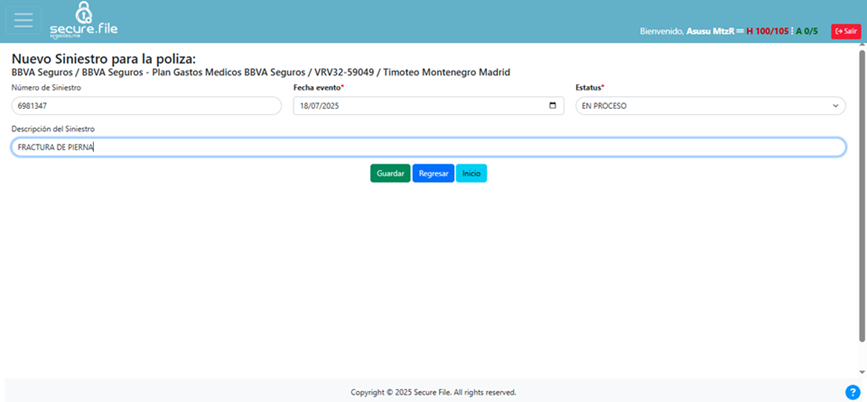Click the Asusu MtzR username
This screenshot has width=867, height=402.
click(x=710, y=31)
